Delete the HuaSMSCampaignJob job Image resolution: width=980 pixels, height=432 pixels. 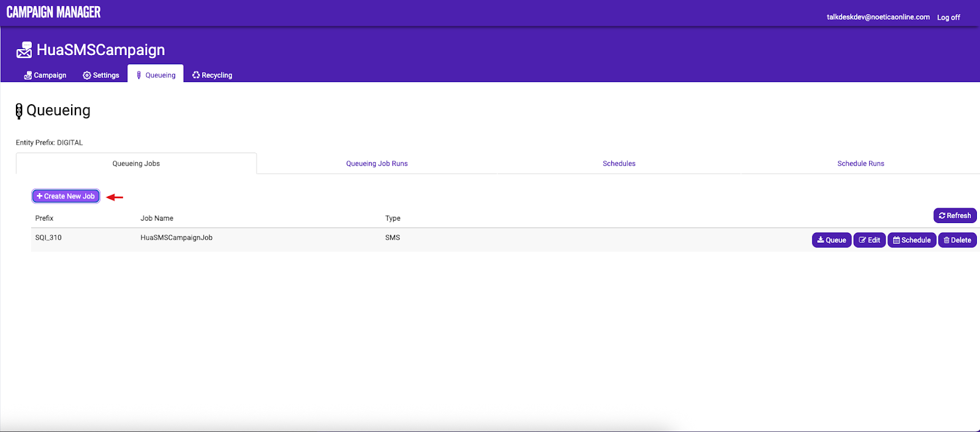[x=957, y=240]
